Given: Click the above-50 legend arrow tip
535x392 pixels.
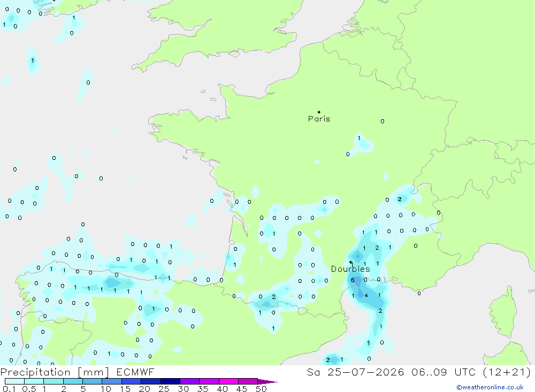Looking at the screenshot, I should point(267,381).
